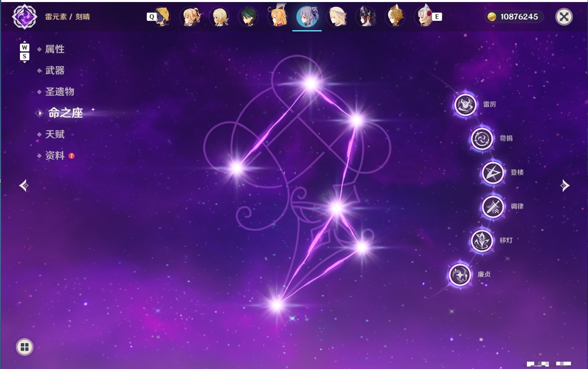
Task: Click the 调律 constellation label
Action: coord(517,206)
